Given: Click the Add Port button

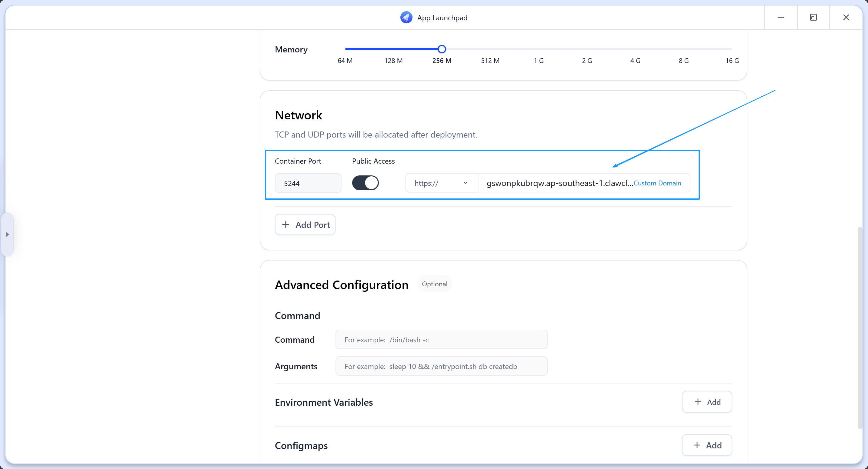Looking at the screenshot, I should (305, 225).
